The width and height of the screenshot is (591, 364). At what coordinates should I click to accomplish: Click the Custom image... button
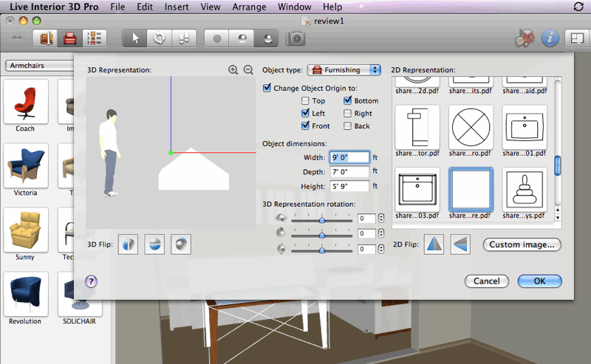click(x=522, y=244)
